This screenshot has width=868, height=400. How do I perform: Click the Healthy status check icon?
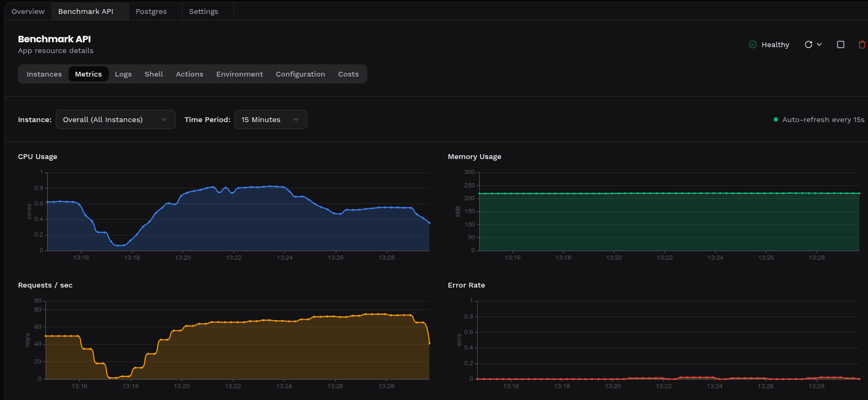[x=753, y=44]
